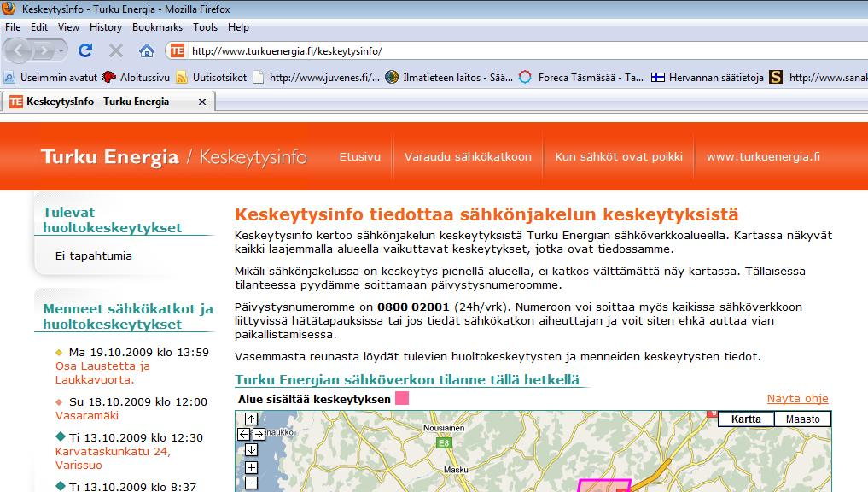Click the Stop loading X icon

point(116,51)
